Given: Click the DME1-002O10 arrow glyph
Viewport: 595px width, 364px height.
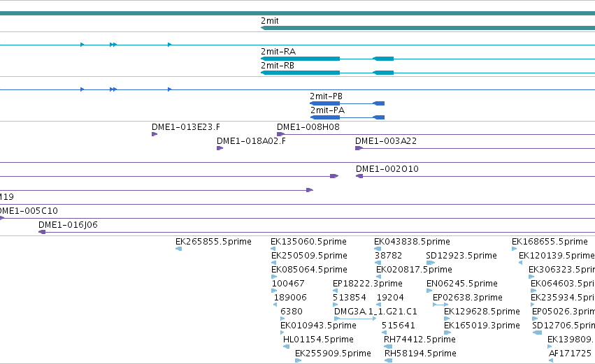Looking at the screenshot, I should (x=359, y=176).
